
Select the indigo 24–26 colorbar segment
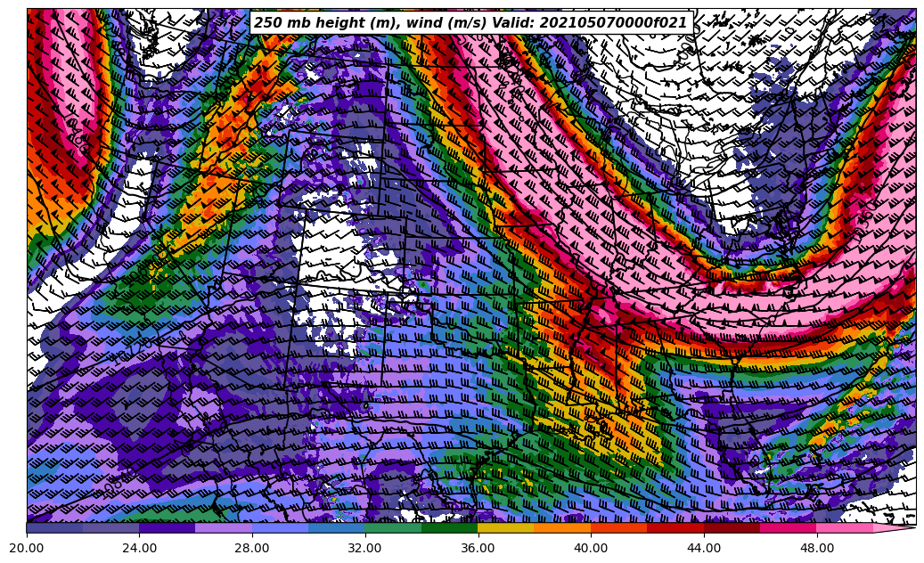pyautogui.click(x=168, y=527)
